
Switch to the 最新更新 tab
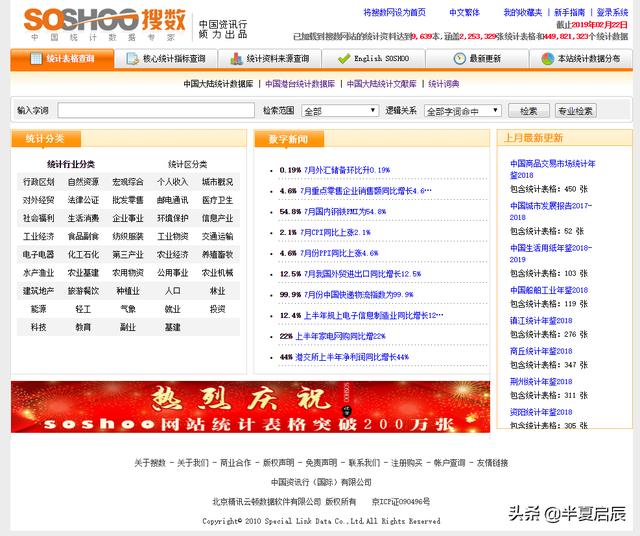pyautogui.click(x=485, y=59)
